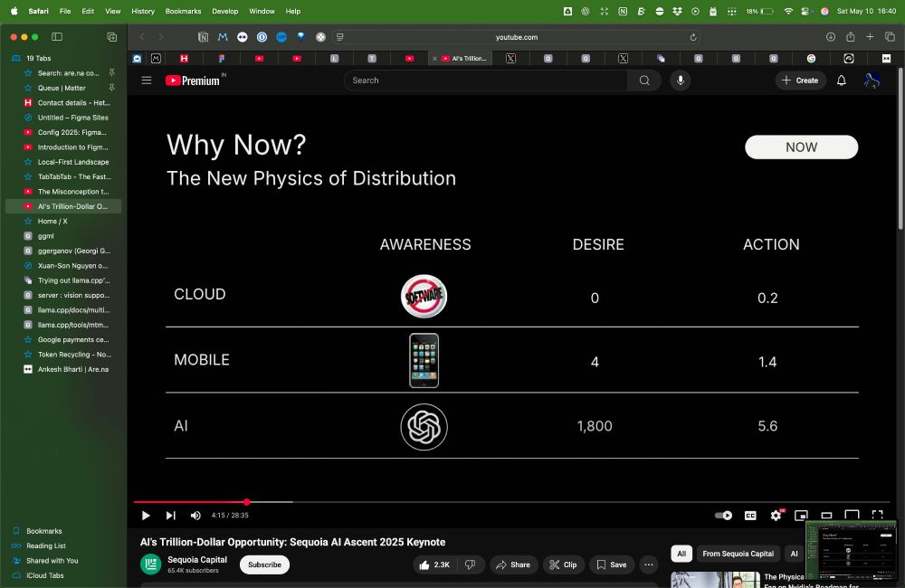Open Wi-Fi status in menu bar

(788, 11)
